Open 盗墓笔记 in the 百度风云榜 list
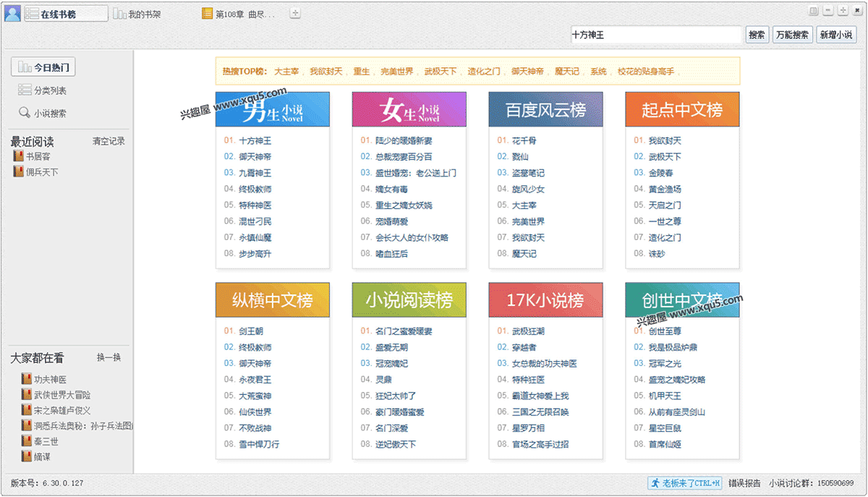The width and height of the screenshot is (868, 497). click(x=528, y=173)
